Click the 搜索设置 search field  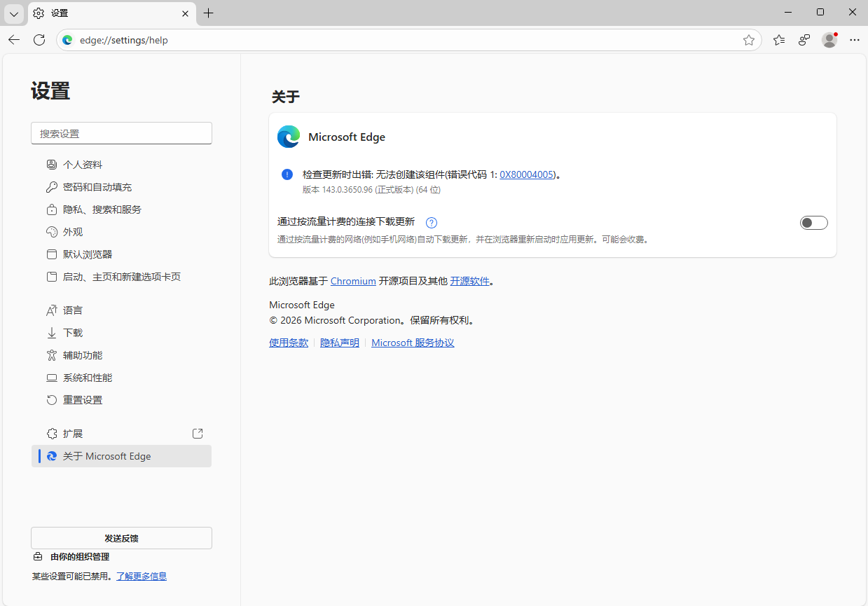click(x=120, y=133)
